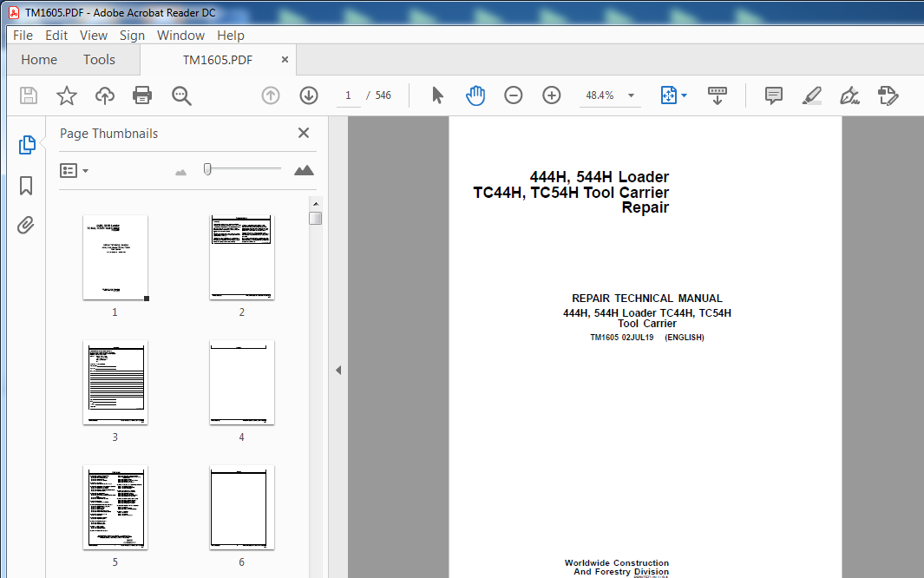924x578 pixels.
Task: Open the Help menu
Action: click(x=231, y=36)
